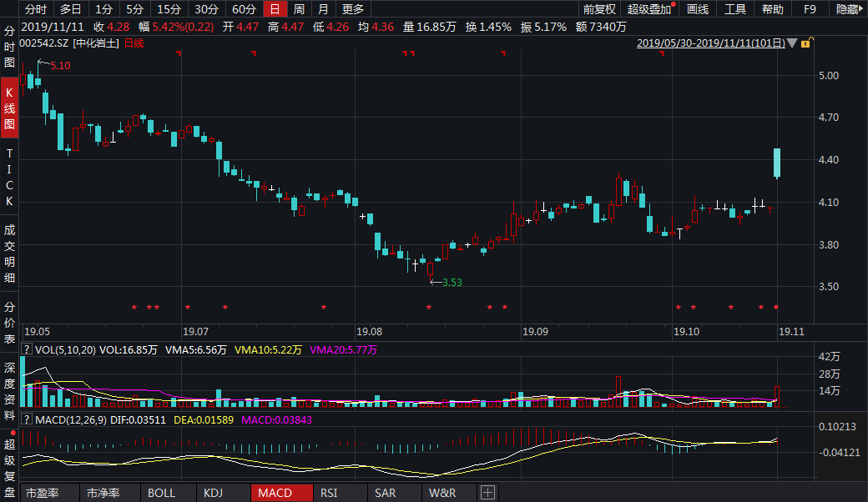
Task: Select the 多日 multi-day period
Action: [x=70, y=9]
